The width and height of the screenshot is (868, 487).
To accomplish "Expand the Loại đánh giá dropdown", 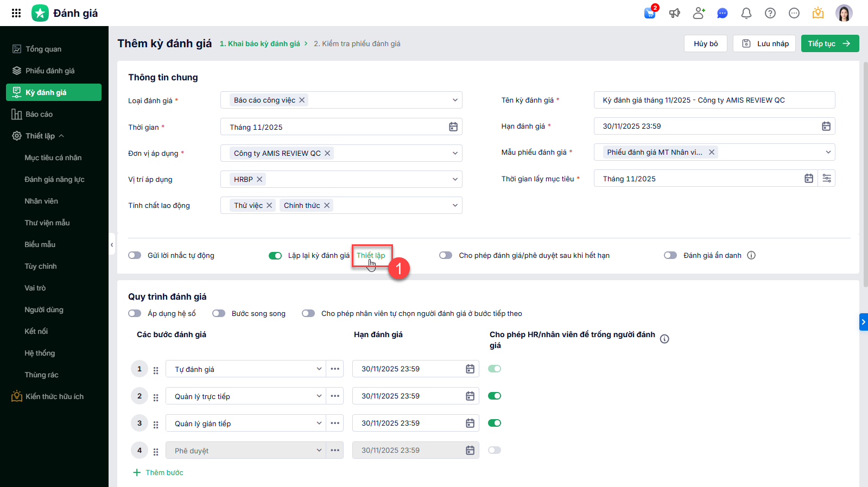I will (x=455, y=100).
